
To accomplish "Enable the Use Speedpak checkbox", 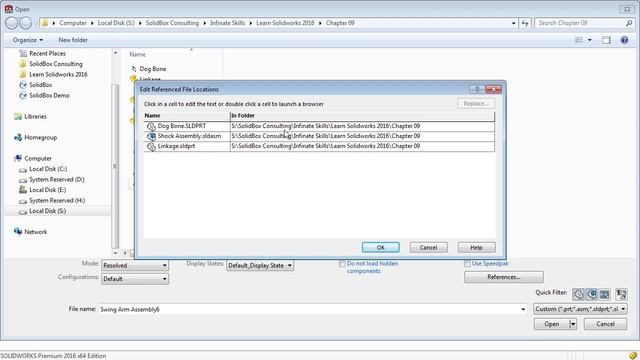I will tap(467, 264).
